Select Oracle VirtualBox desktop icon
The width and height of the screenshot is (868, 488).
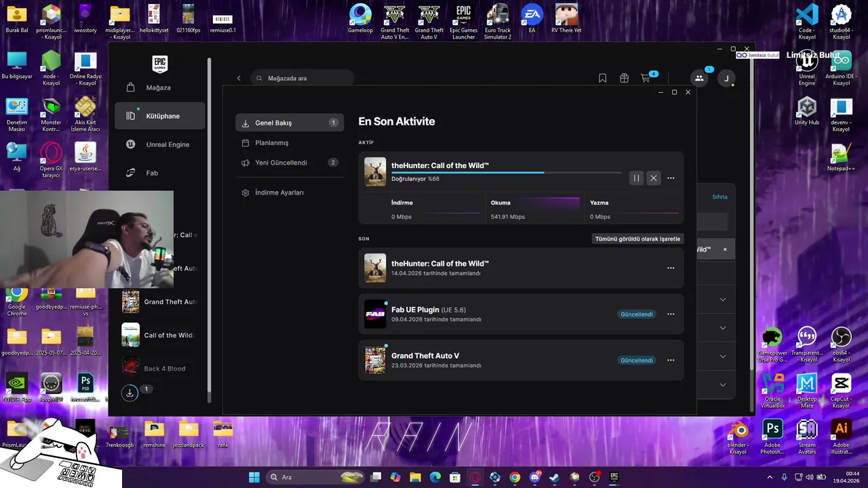coord(772,390)
